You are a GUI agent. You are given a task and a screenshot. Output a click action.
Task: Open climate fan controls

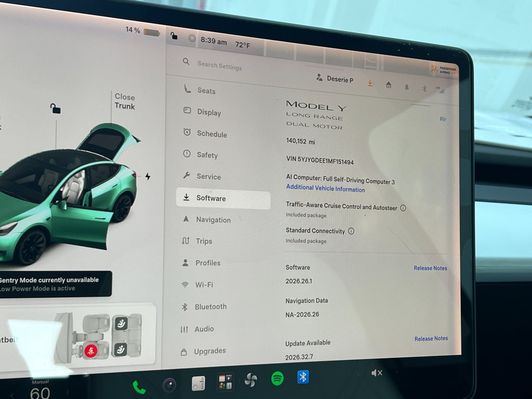click(x=251, y=380)
